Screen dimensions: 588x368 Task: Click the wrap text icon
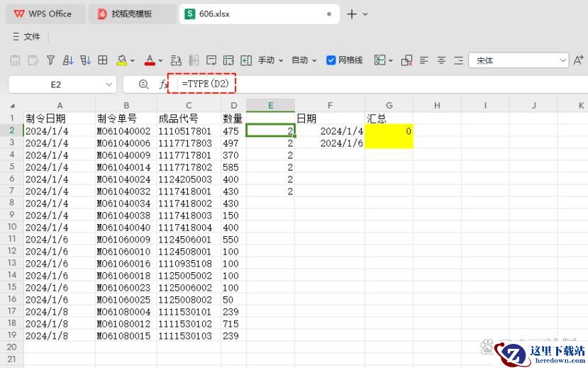211,60
